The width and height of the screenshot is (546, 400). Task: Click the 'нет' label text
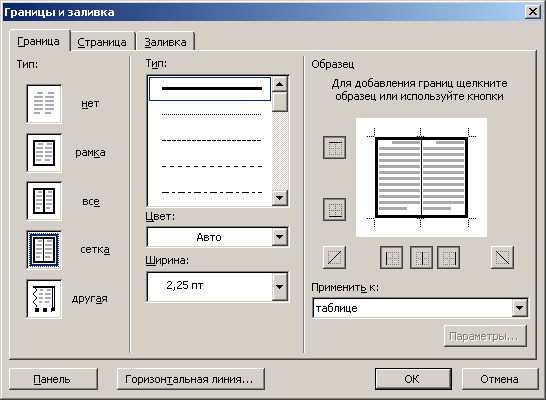point(90,104)
